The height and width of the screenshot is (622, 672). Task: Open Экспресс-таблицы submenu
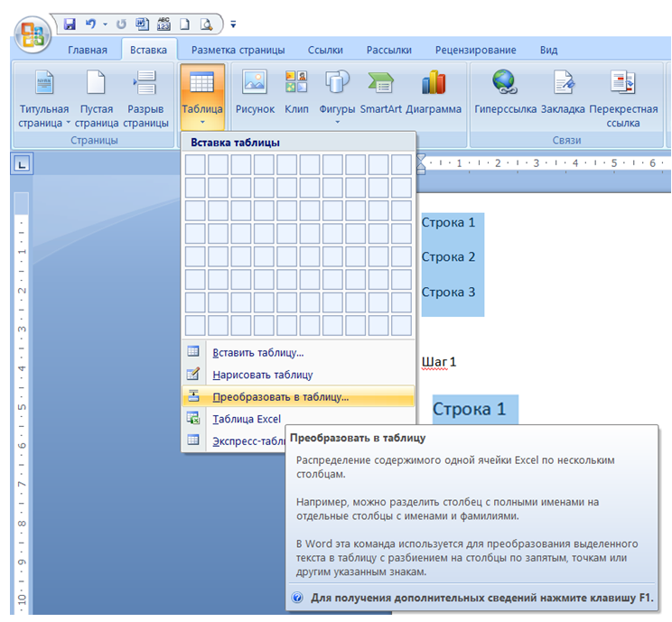coord(235,441)
